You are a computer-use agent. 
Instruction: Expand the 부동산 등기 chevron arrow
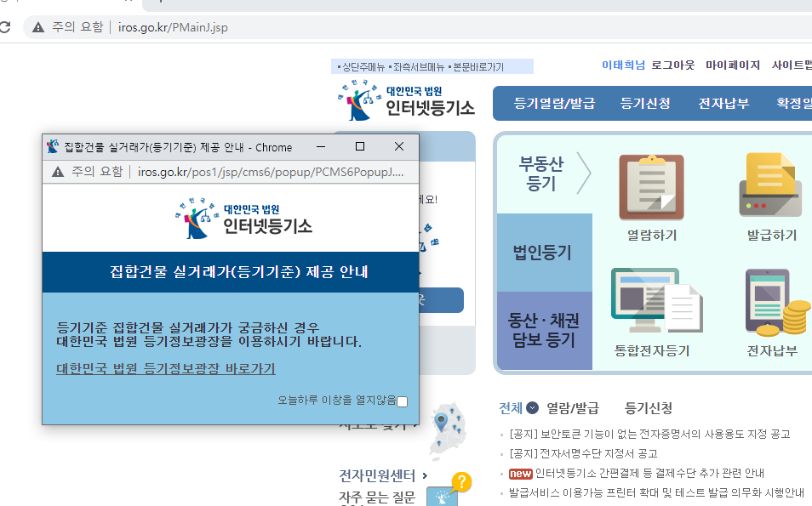(584, 173)
